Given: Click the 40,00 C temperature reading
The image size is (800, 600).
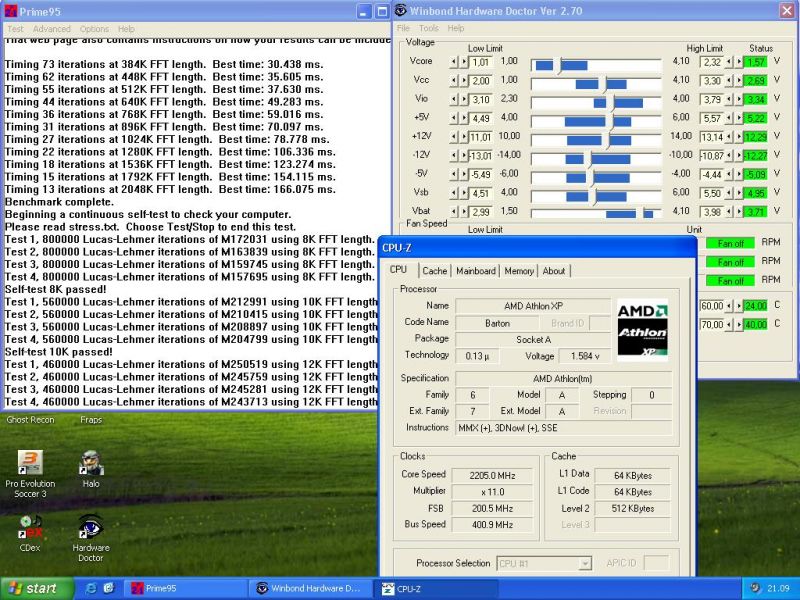Looking at the screenshot, I should (x=755, y=325).
